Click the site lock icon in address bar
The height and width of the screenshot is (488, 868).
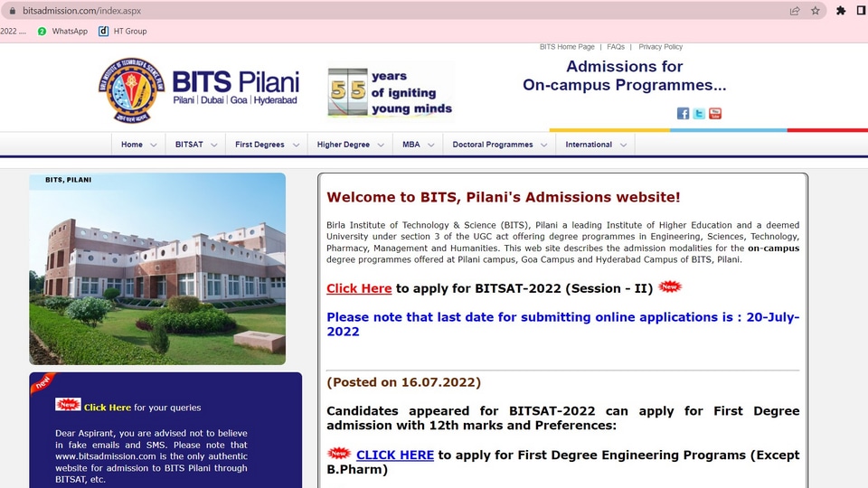tap(12, 11)
